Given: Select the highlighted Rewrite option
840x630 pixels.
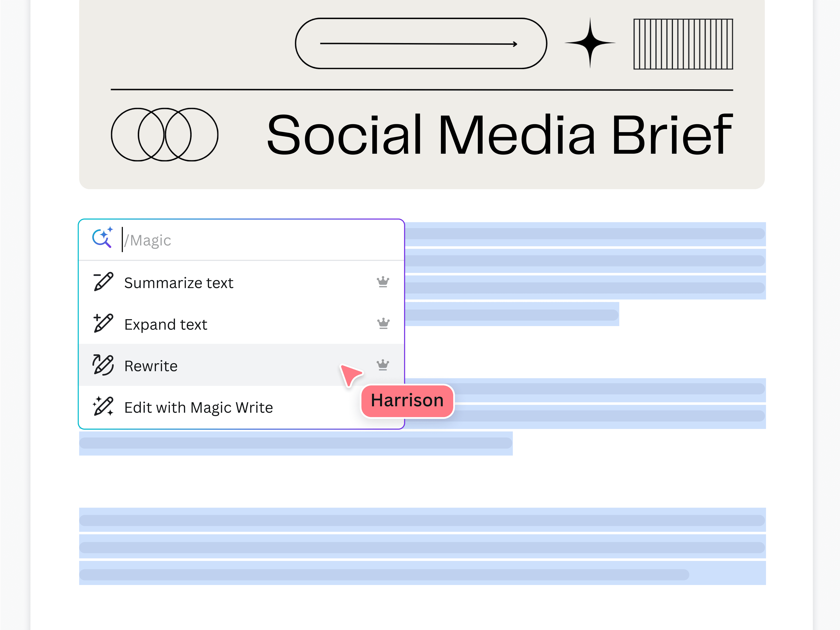Looking at the screenshot, I should (151, 366).
